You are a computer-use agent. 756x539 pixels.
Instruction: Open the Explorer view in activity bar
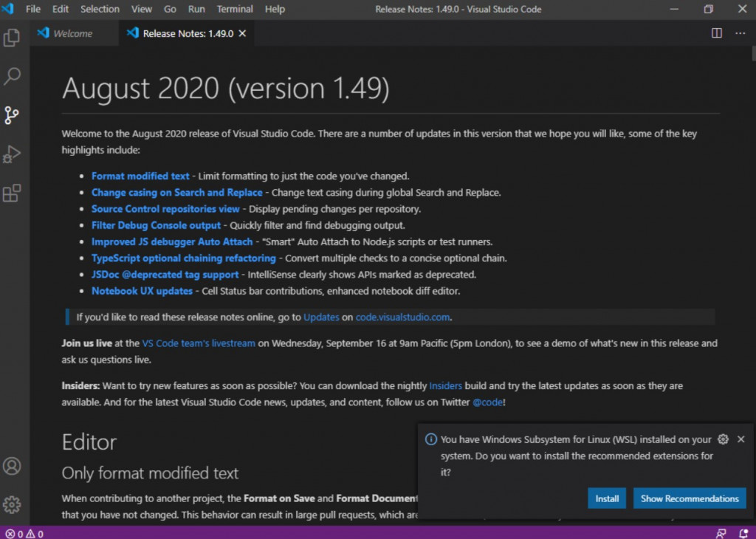coord(12,37)
